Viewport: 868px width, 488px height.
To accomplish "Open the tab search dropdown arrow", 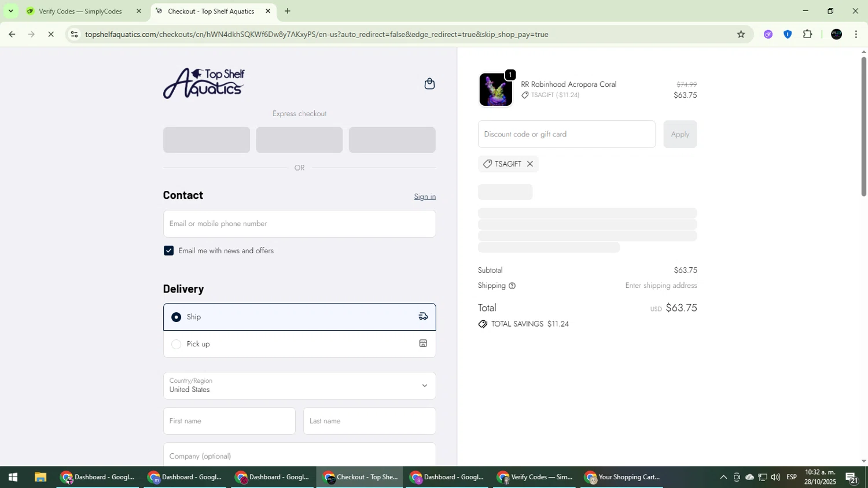I will point(10,11).
